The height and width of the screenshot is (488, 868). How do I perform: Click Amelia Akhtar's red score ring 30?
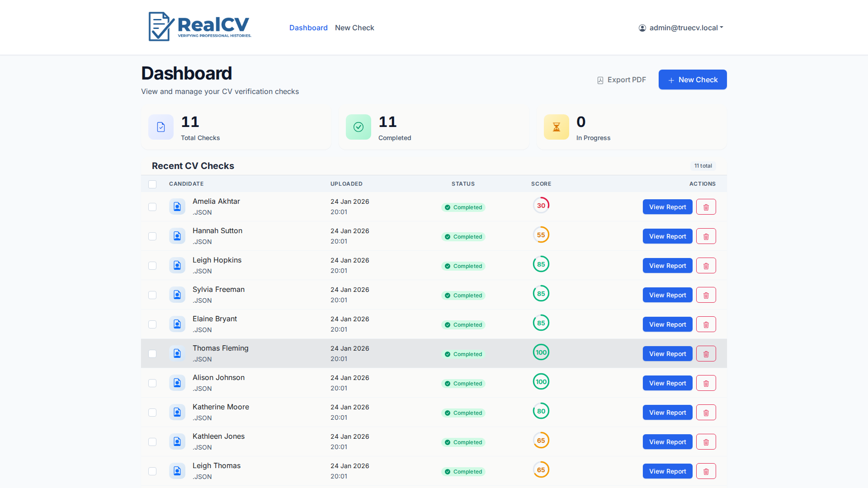541,206
